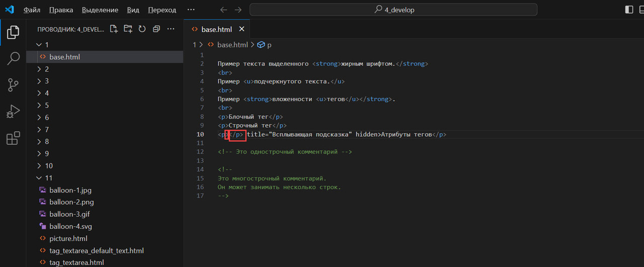Open the Правка menu
Screen dimensions: 644x267
point(61,10)
